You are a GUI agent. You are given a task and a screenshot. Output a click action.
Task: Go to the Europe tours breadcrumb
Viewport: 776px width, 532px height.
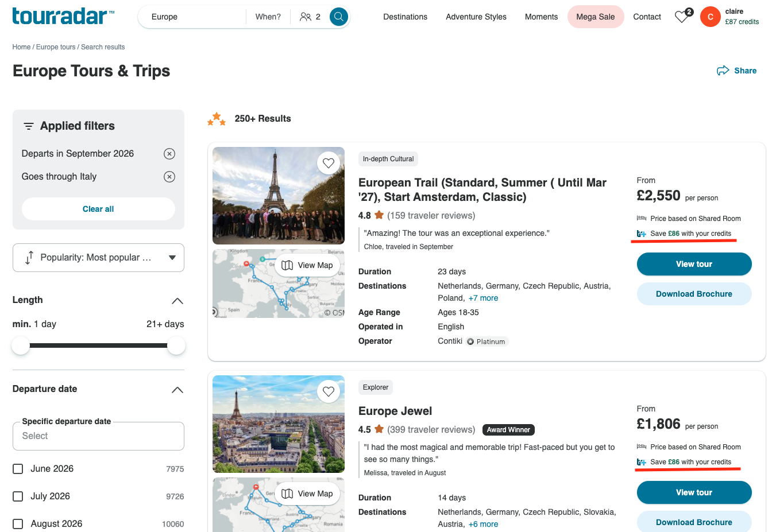(x=56, y=47)
